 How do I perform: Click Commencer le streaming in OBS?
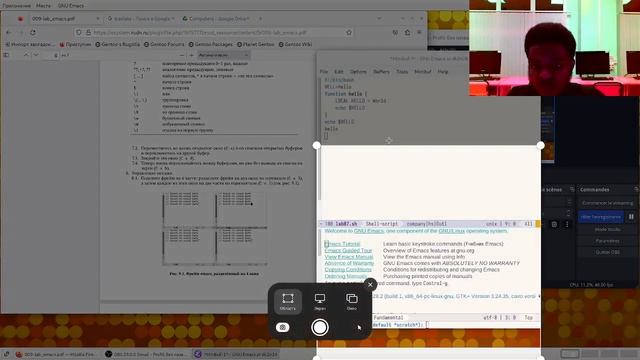click(607, 203)
